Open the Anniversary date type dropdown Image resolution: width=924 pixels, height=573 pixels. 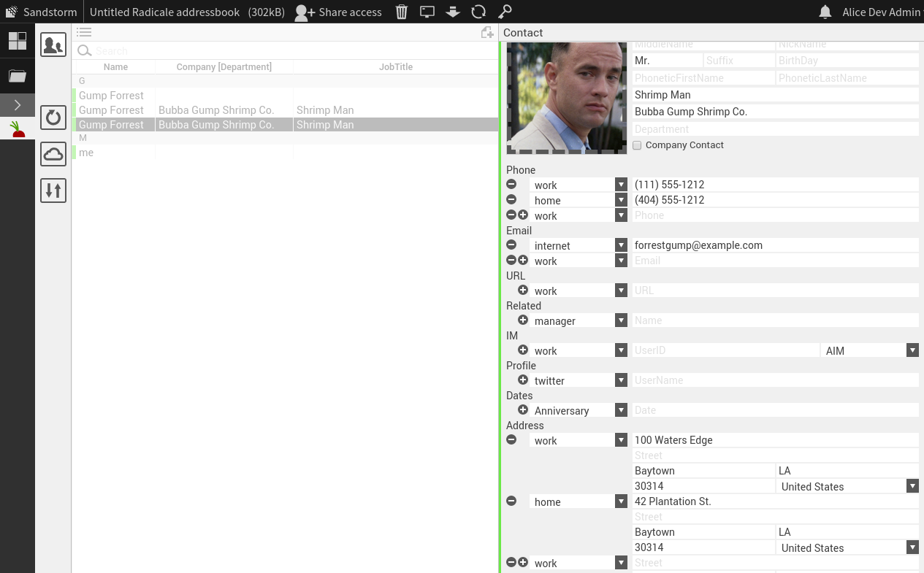pos(621,410)
